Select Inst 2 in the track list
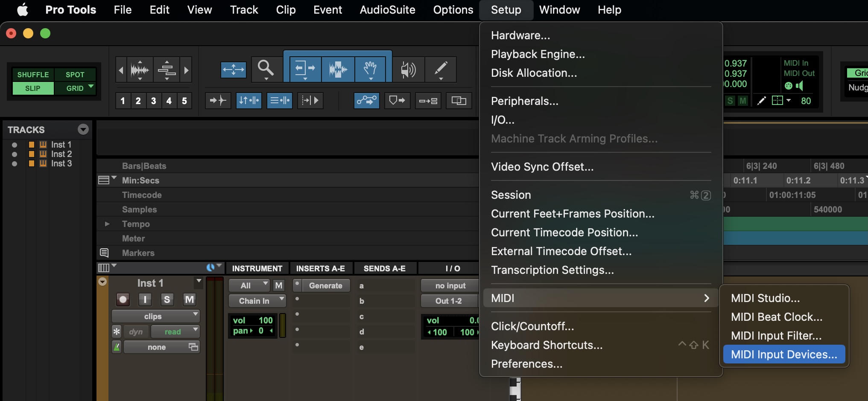This screenshot has width=868, height=401. pyautogui.click(x=61, y=154)
